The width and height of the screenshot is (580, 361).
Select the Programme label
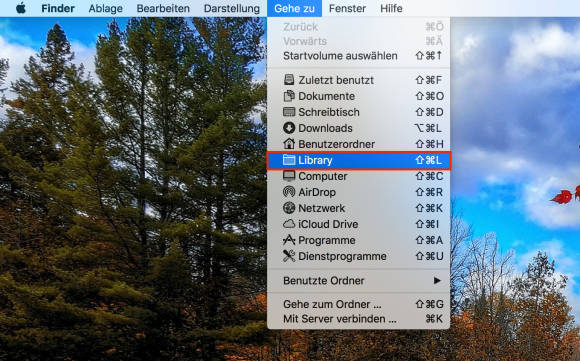coord(327,240)
